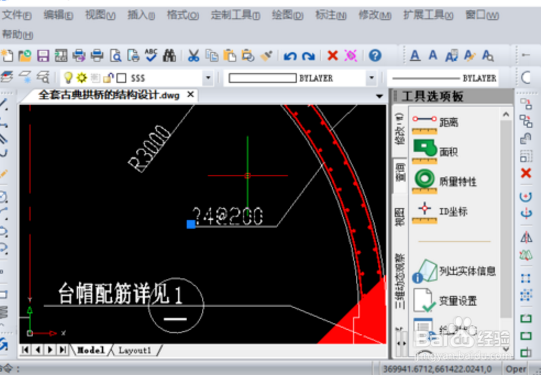Select the 修改 vertical palette tab
This screenshot has width=542, height=375.
click(399, 129)
